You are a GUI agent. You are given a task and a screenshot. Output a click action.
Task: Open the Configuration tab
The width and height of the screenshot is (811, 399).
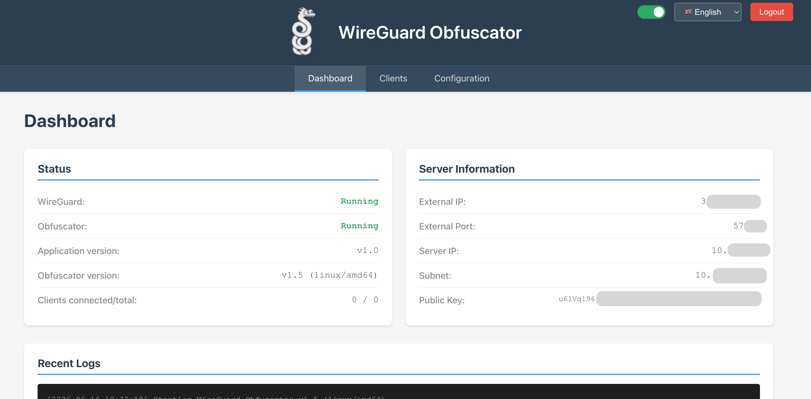tap(461, 79)
